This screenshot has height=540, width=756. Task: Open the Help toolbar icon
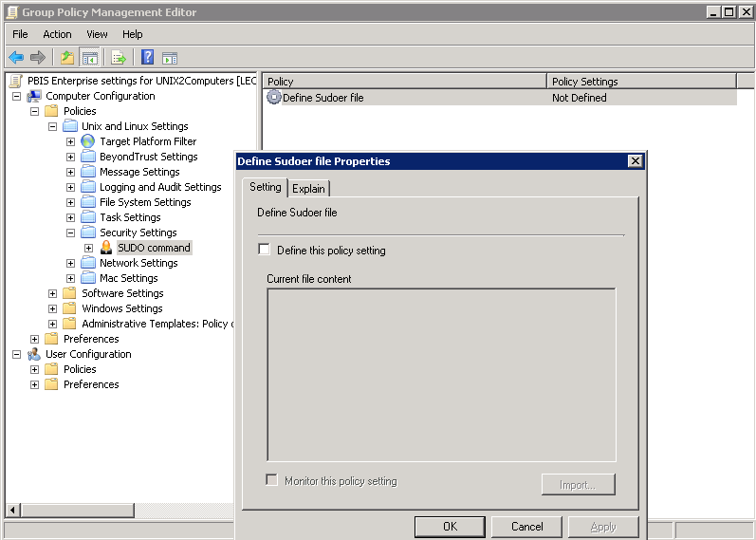148,58
